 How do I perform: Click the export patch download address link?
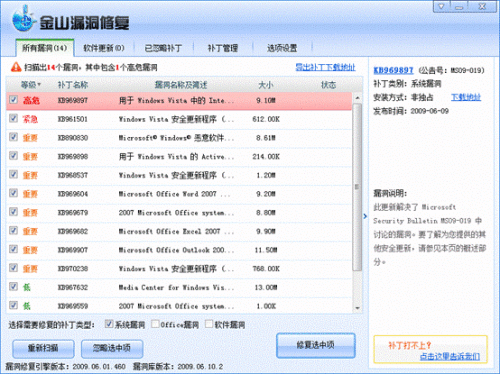[325, 67]
